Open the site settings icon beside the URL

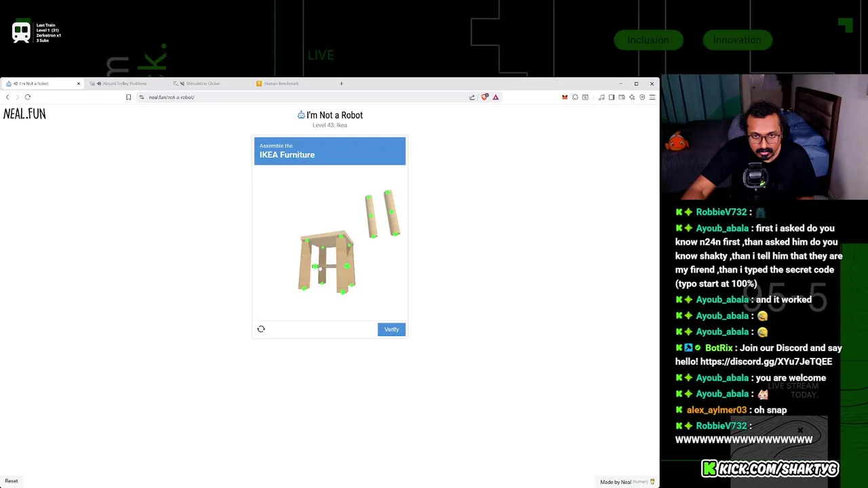(x=141, y=97)
